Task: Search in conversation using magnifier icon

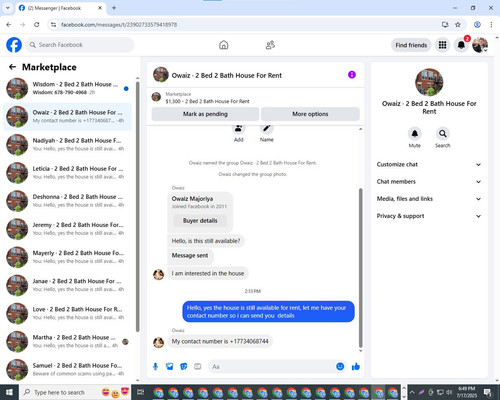Action: [443, 134]
